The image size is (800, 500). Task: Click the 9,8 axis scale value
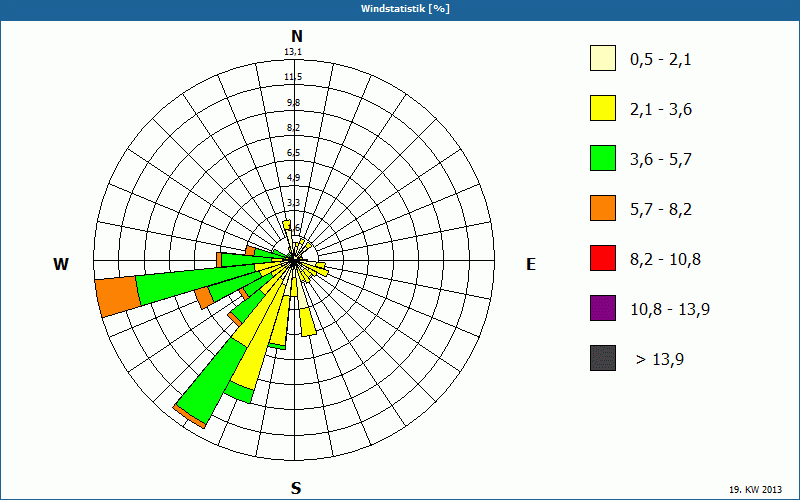(x=293, y=103)
